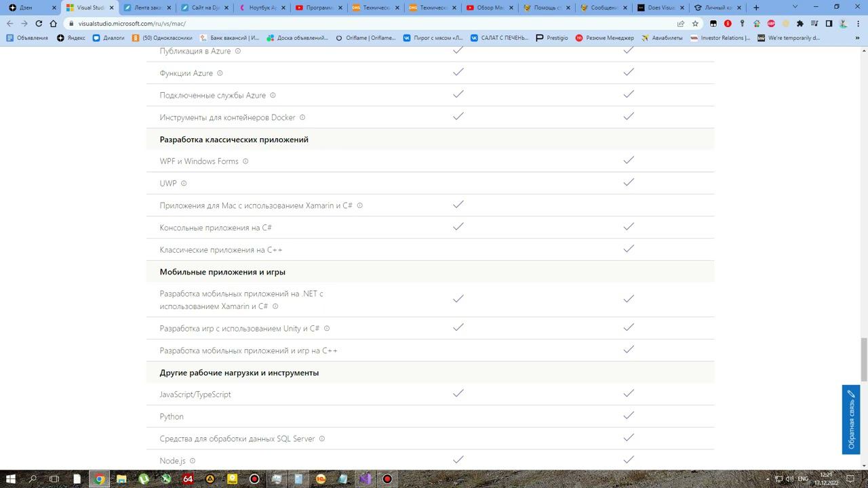Switch to the Ноутбук tab
Image resolution: width=868 pixels, height=488 pixels.
pos(260,7)
